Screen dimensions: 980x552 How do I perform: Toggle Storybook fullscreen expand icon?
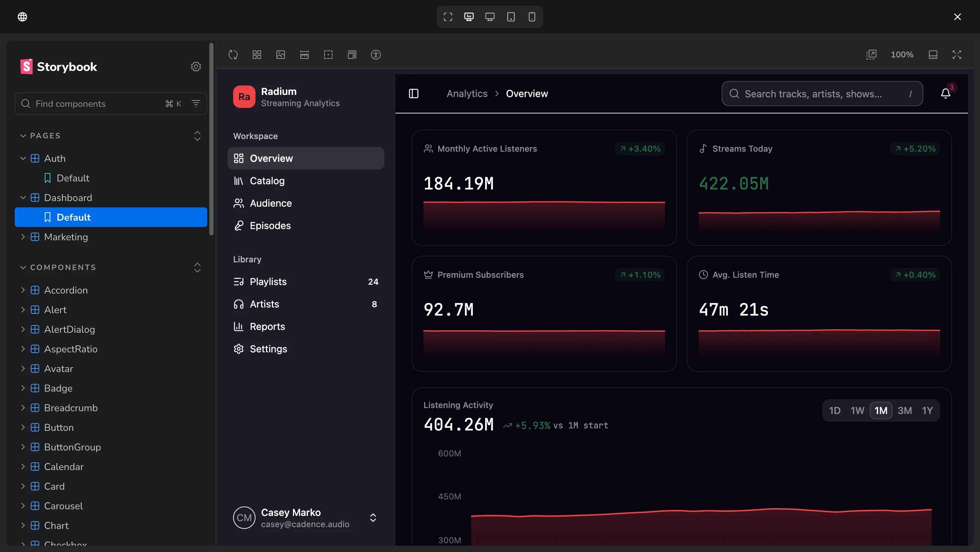coord(957,55)
